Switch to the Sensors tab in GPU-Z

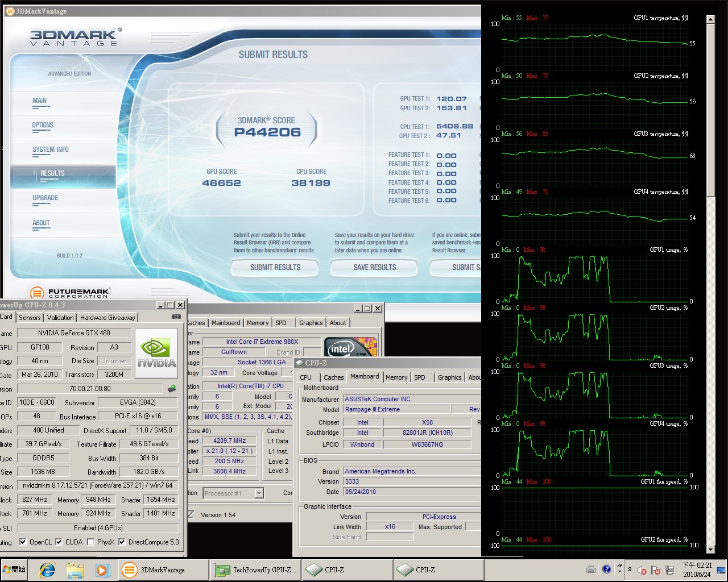click(30, 318)
